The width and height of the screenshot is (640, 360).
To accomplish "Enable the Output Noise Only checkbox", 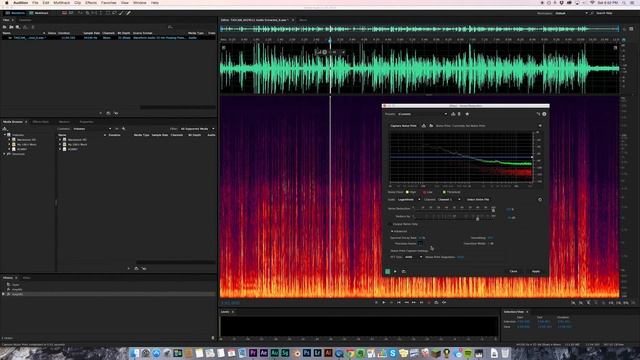I will tap(391, 224).
